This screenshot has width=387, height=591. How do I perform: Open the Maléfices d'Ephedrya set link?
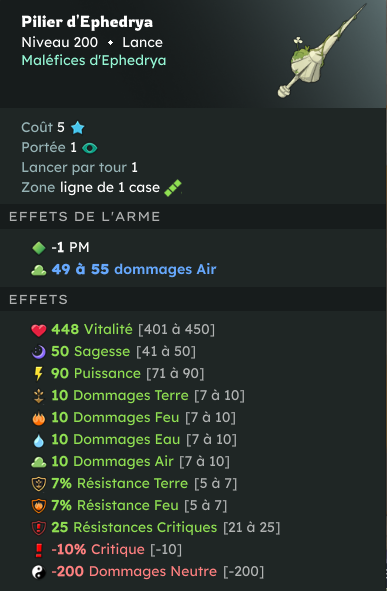94,60
